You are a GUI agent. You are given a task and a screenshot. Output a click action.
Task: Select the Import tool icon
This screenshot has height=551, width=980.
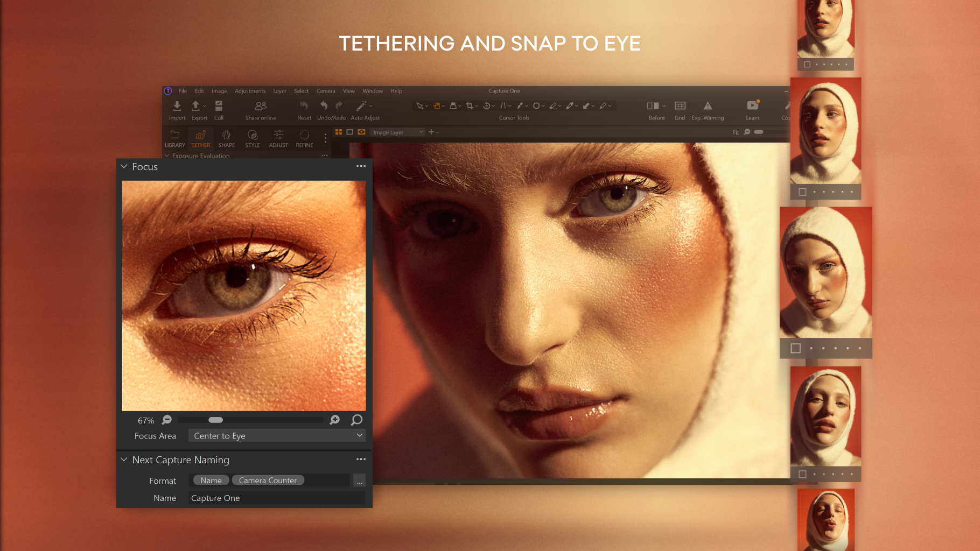(x=177, y=106)
